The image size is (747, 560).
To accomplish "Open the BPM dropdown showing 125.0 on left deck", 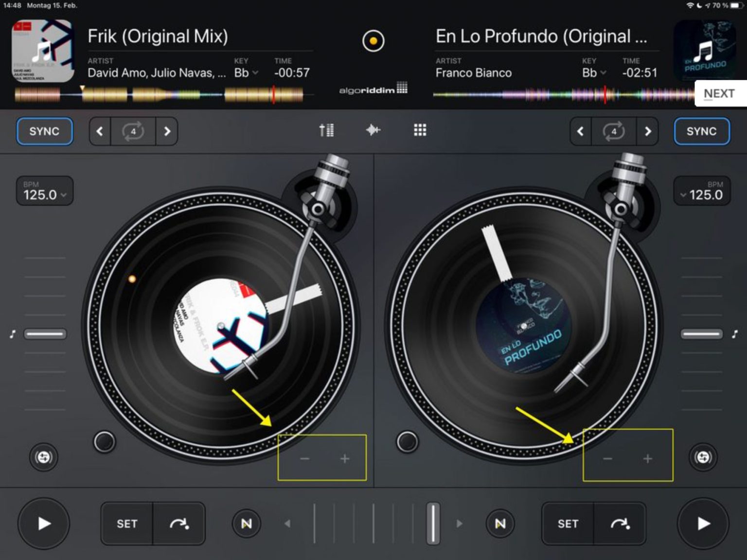I will pyautogui.click(x=44, y=191).
